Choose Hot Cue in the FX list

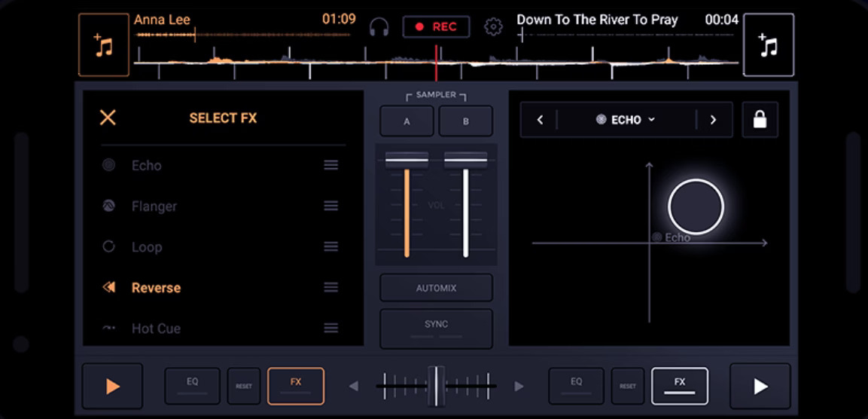pyautogui.click(x=223, y=328)
